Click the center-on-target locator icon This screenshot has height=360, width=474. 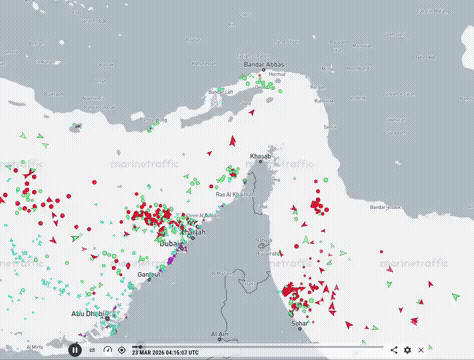pyautogui.click(x=122, y=350)
